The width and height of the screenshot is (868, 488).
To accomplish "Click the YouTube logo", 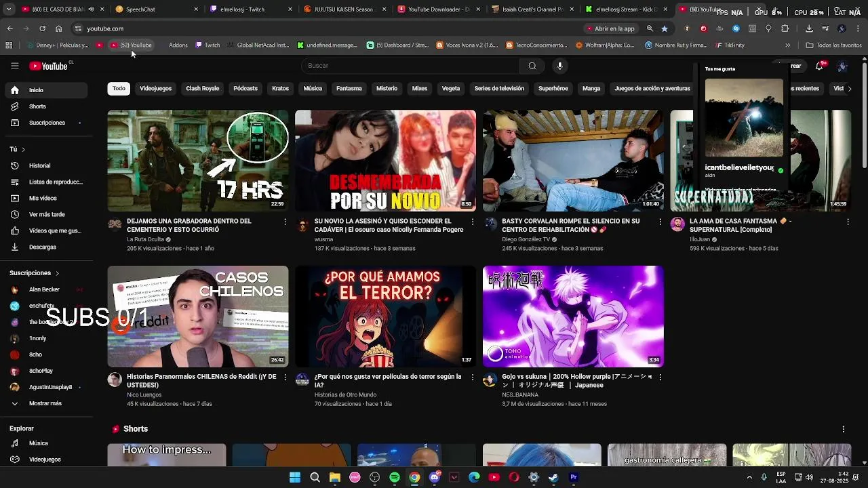I will click(x=49, y=66).
